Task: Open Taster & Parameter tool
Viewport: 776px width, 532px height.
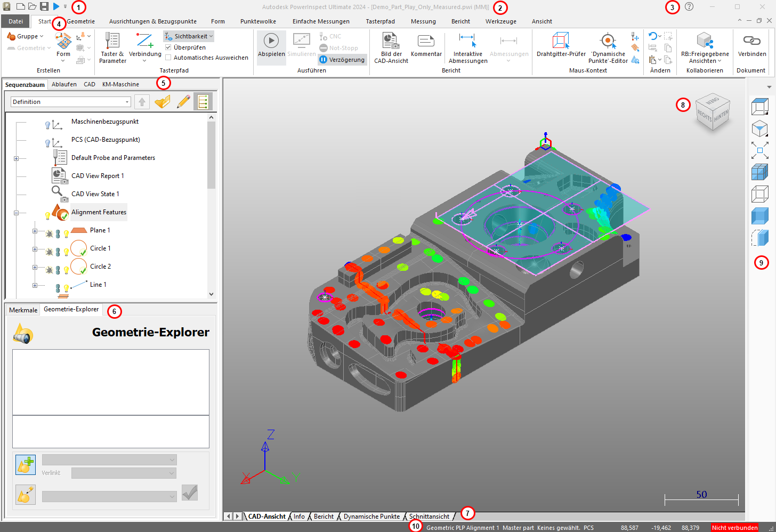Action: 112,48
